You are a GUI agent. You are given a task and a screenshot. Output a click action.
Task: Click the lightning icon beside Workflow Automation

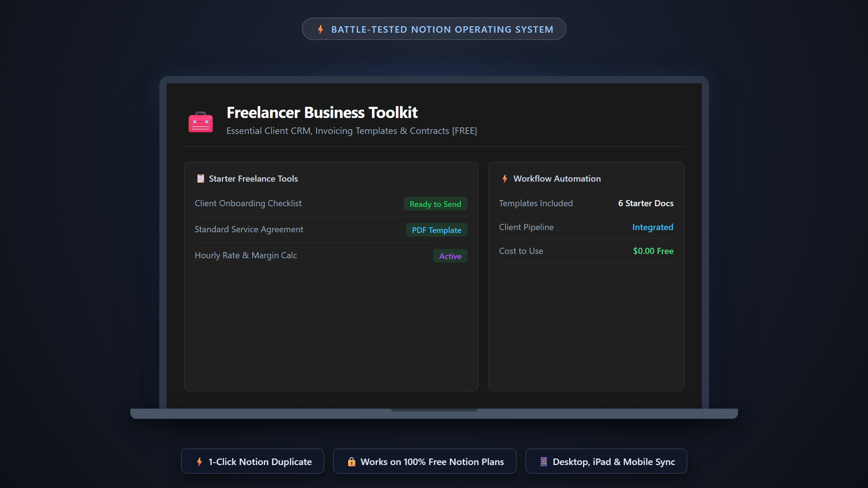(505, 179)
